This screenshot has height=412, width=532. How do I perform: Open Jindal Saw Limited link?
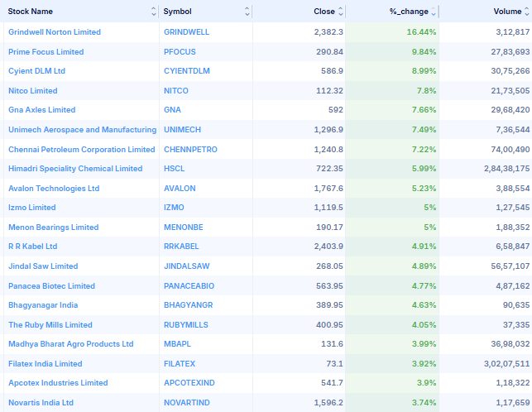[43, 266]
